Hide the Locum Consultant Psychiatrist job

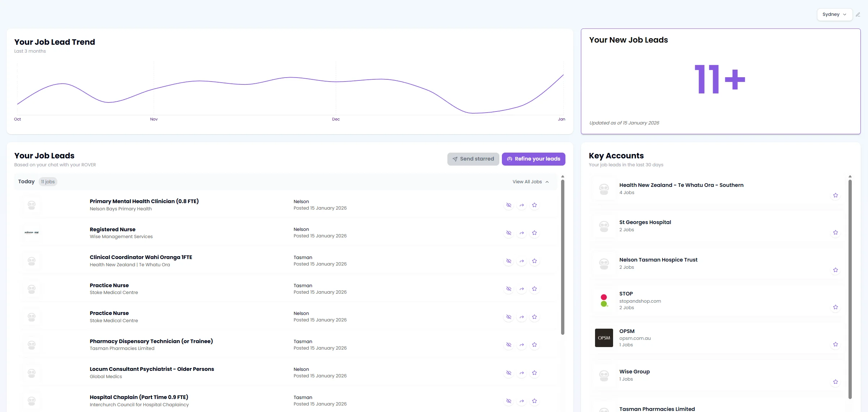509,373
